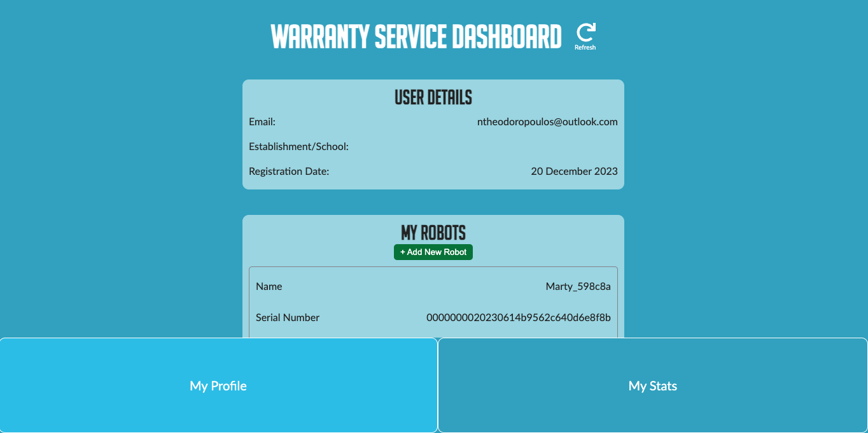Click the My Stats panel at bottom right

tap(652, 385)
